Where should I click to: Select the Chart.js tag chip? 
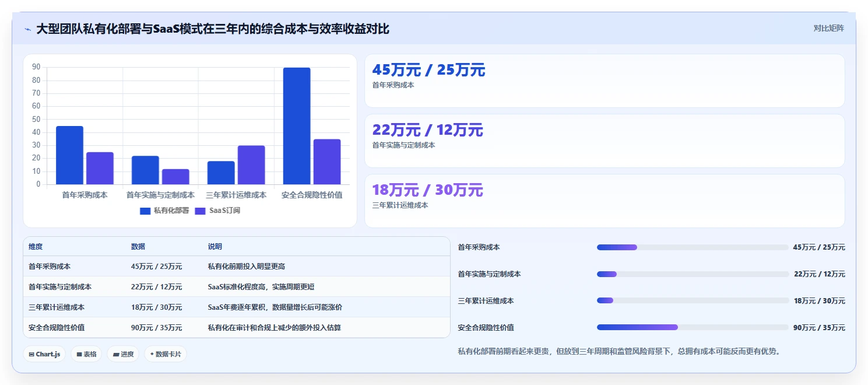click(x=44, y=354)
